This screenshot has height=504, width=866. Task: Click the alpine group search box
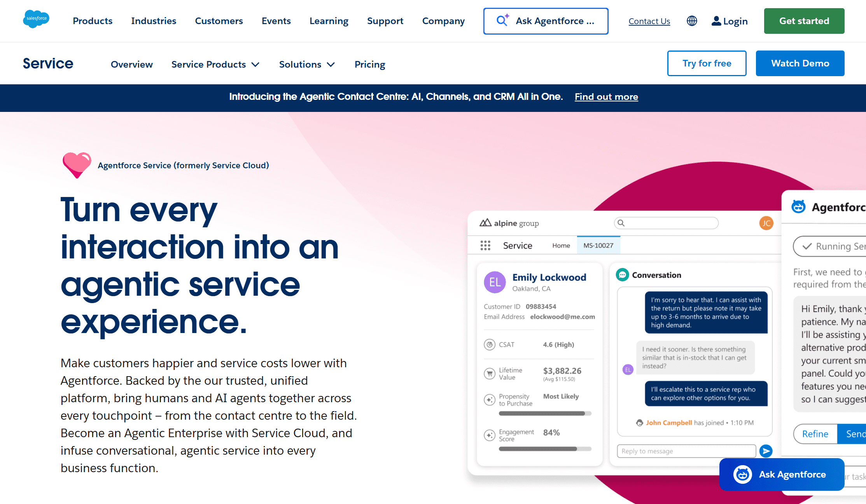666,223
